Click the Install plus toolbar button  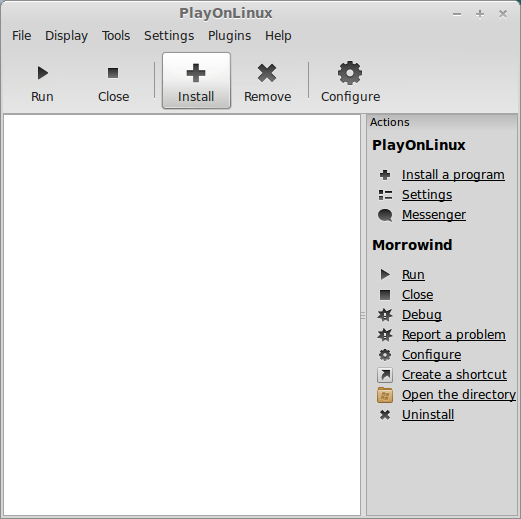click(196, 80)
